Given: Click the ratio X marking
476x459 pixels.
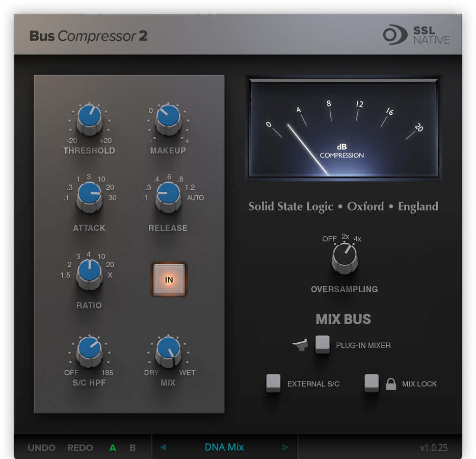Looking at the screenshot, I should click(x=110, y=275).
